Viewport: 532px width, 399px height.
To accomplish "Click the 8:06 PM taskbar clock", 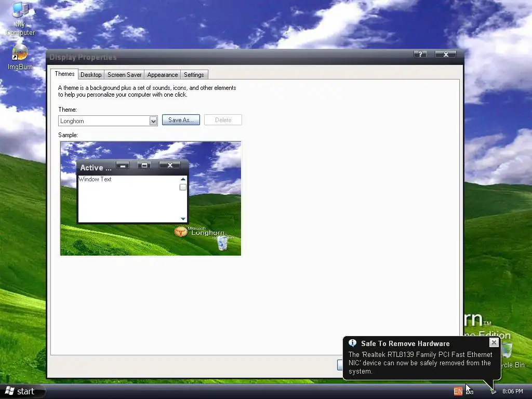I will (x=513, y=391).
